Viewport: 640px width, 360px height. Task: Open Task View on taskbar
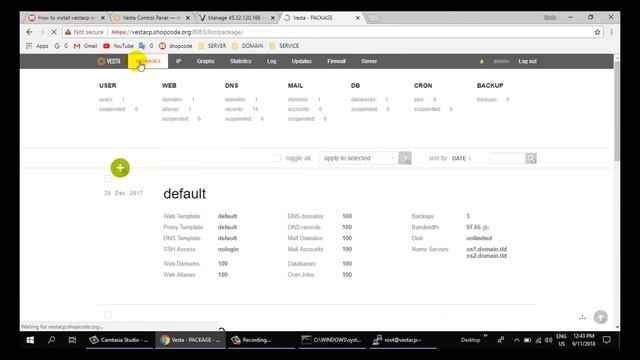pyautogui.click(x=72, y=340)
